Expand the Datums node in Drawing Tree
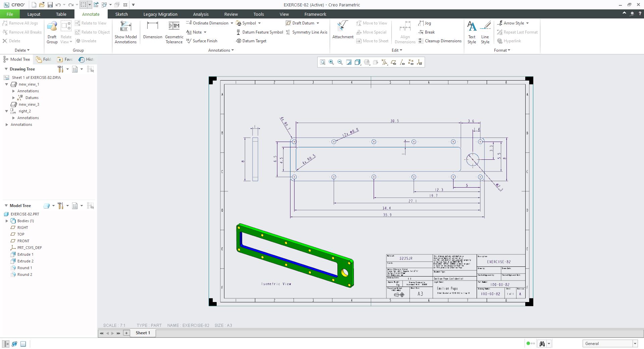The width and height of the screenshot is (644, 349). [x=13, y=98]
